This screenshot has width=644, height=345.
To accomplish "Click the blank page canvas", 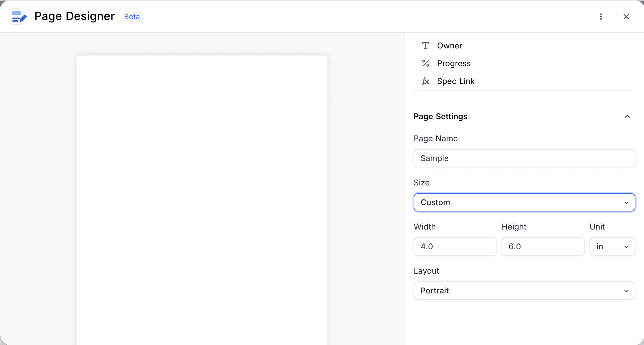I will tap(202, 200).
